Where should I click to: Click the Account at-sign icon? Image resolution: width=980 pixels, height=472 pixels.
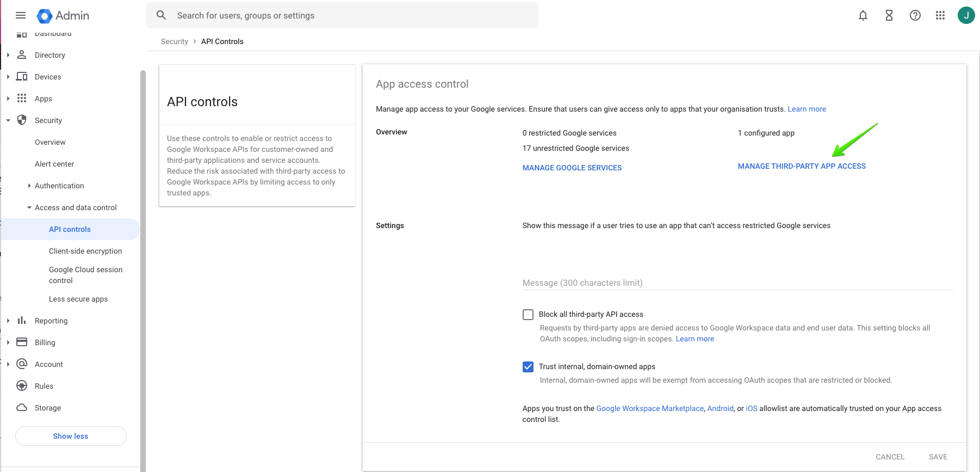coord(22,364)
